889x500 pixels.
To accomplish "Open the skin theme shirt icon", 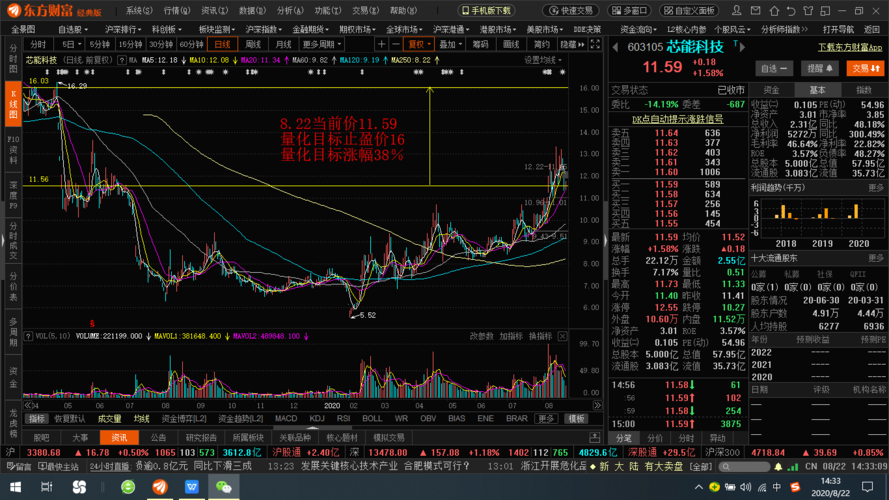I will (808, 10).
